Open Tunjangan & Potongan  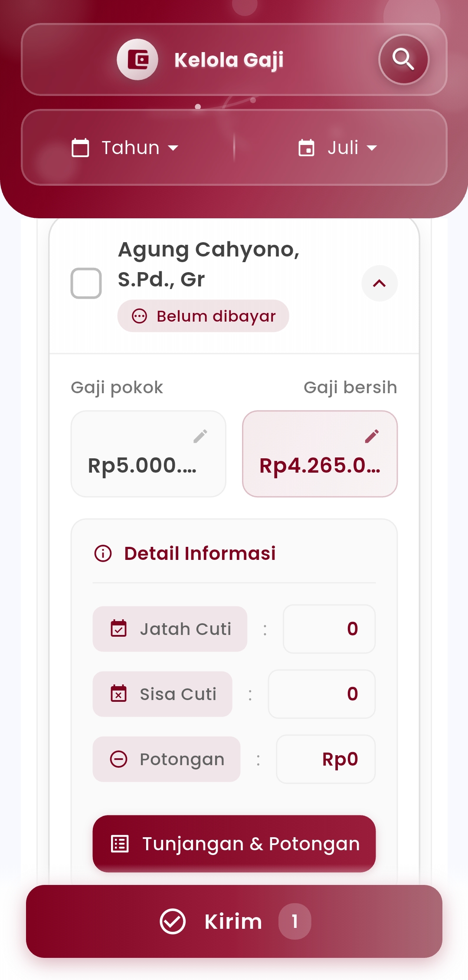[x=234, y=844]
